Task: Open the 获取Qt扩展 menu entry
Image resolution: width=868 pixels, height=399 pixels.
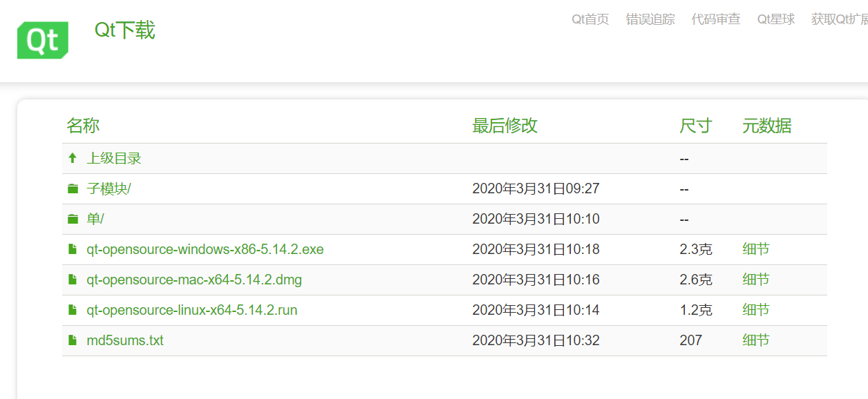Action: coord(840,19)
